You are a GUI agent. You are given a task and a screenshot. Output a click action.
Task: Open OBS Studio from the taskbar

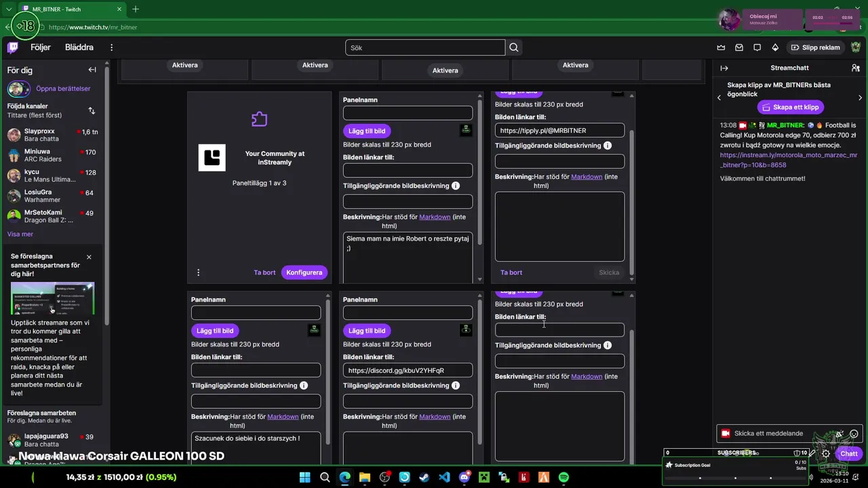384,477
